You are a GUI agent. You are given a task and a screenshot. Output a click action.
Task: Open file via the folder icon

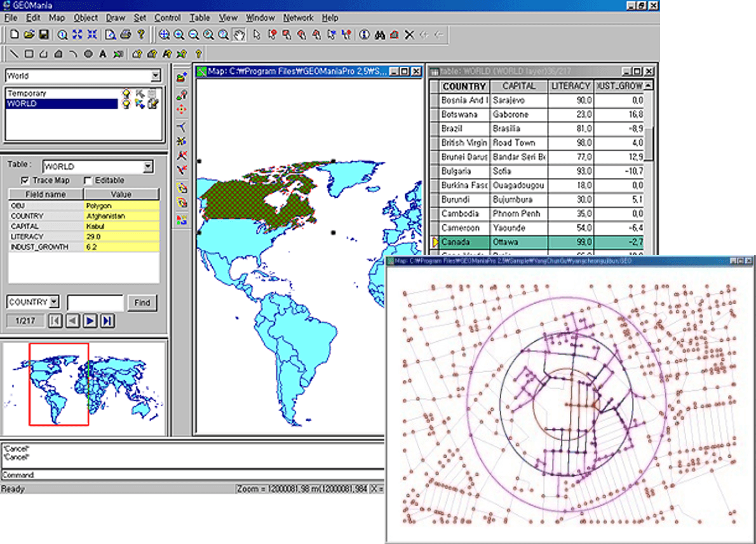(x=29, y=34)
